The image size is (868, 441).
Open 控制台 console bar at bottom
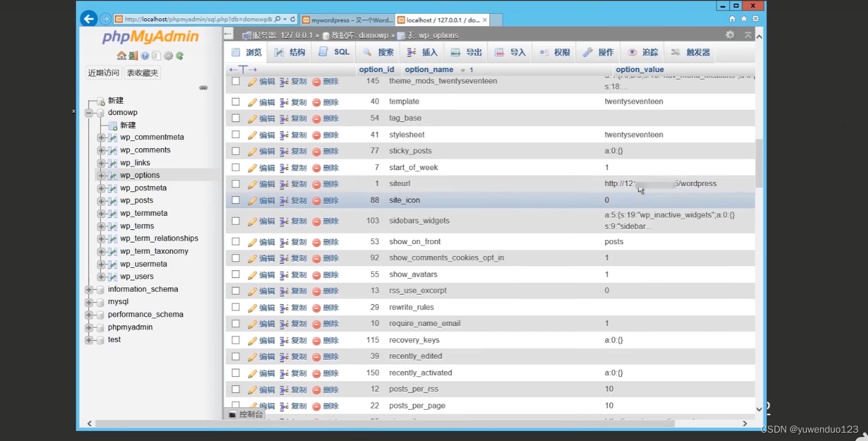coord(245,414)
